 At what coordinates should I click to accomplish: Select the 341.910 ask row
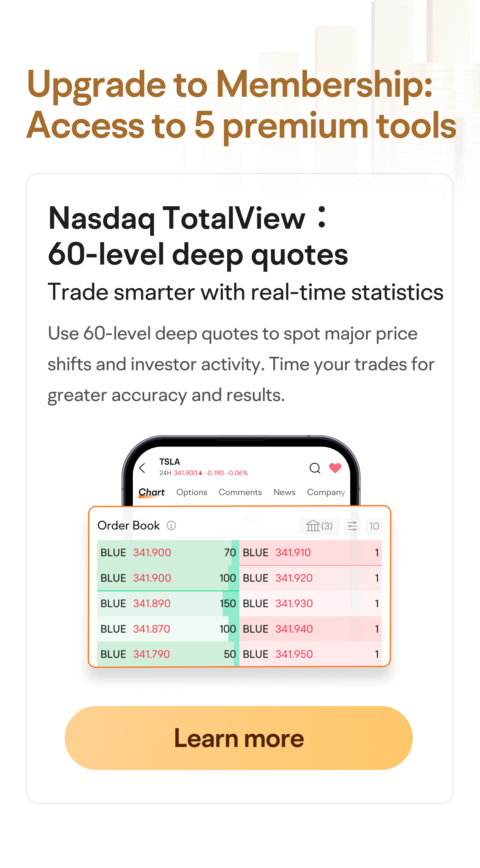[310, 553]
